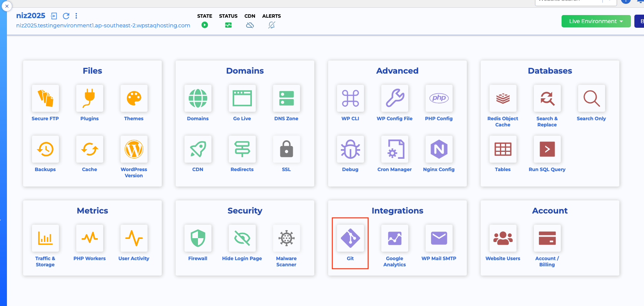Open the Debug bug icon
The width and height of the screenshot is (644, 306).
(351, 149)
